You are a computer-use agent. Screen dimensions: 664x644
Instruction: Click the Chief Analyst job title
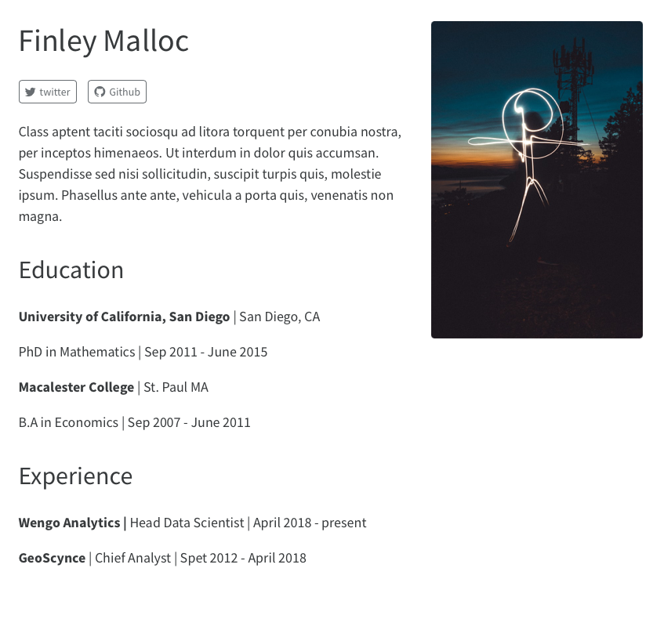132,558
